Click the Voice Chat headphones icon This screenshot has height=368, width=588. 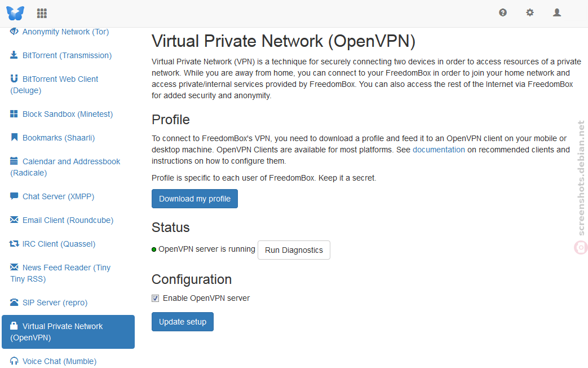coord(14,361)
